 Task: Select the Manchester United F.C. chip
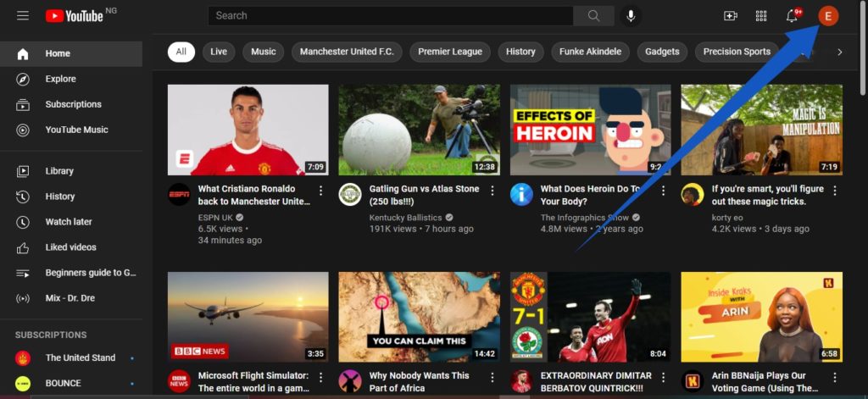point(347,52)
